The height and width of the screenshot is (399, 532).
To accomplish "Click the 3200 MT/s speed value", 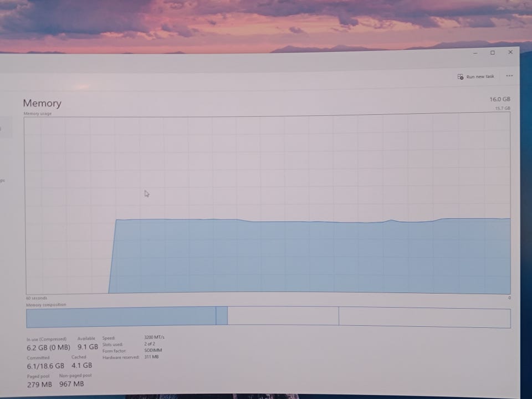I will [x=154, y=337].
